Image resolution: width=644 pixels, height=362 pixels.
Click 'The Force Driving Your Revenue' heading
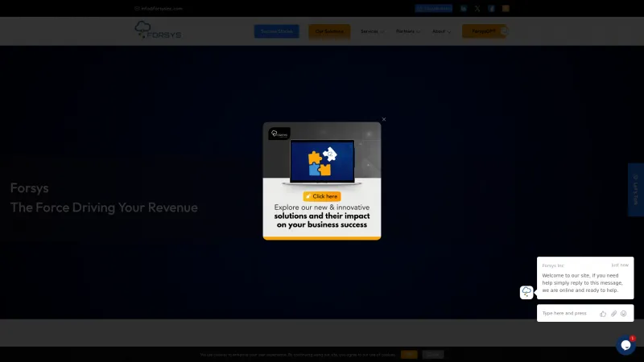[104, 208]
